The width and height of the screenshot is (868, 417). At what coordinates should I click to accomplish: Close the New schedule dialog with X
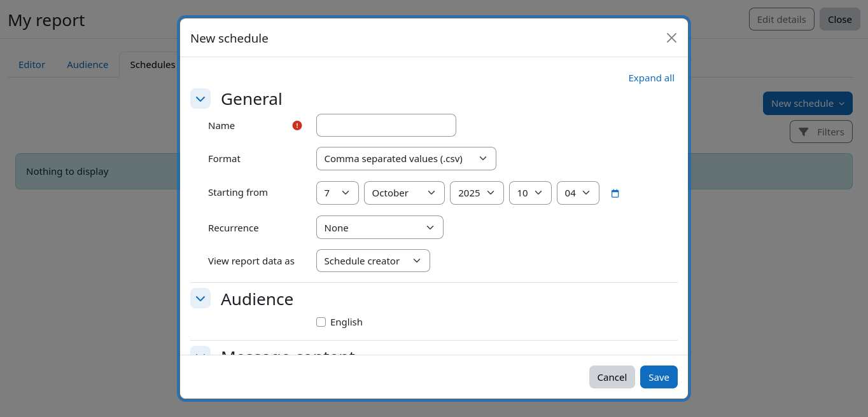(x=671, y=38)
